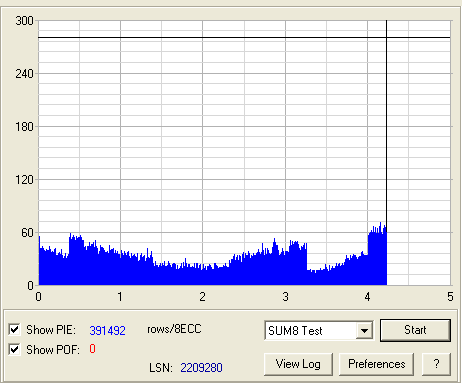The height and width of the screenshot is (384, 462).
Task: Click the red POF count value
Action: (92, 349)
